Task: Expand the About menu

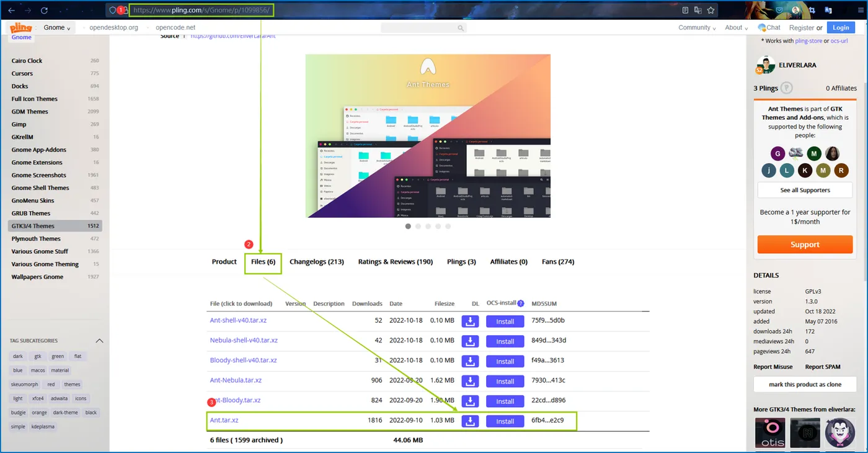Action: click(738, 28)
